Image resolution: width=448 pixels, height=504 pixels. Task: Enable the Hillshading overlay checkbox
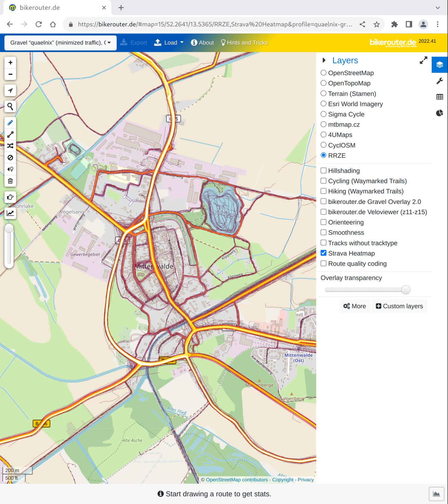(x=324, y=171)
